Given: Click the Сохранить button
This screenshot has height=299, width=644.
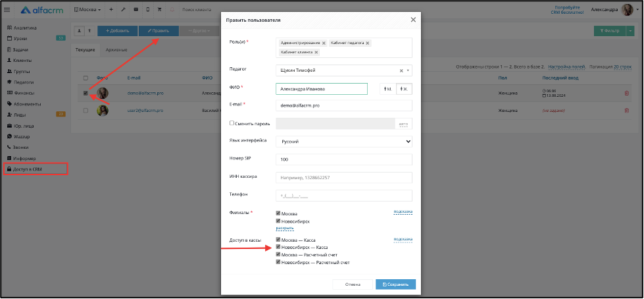Looking at the screenshot, I should pyautogui.click(x=395, y=285).
